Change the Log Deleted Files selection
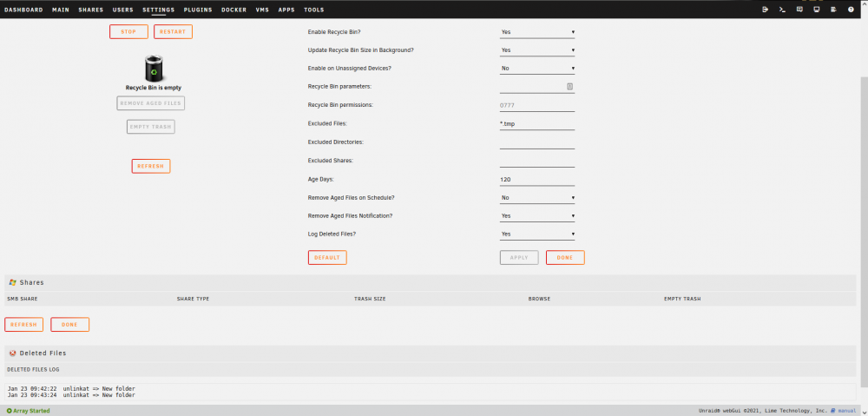This screenshot has width=868, height=416. 537,234
